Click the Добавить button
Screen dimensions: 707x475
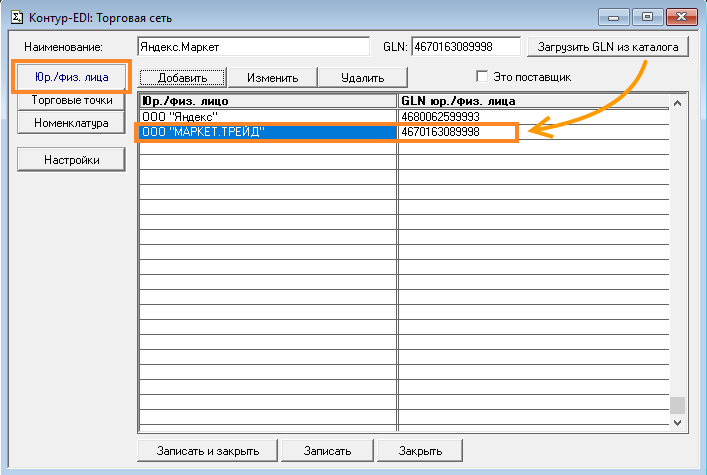[182, 78]
